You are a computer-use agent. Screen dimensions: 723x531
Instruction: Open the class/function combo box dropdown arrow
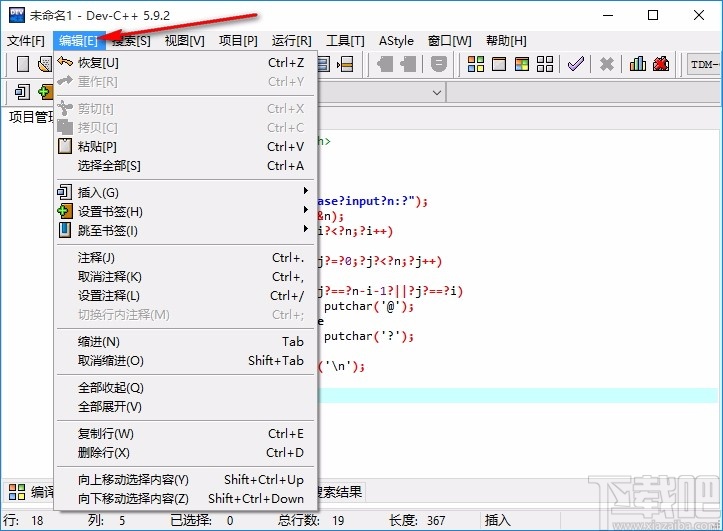click(437, 93)
